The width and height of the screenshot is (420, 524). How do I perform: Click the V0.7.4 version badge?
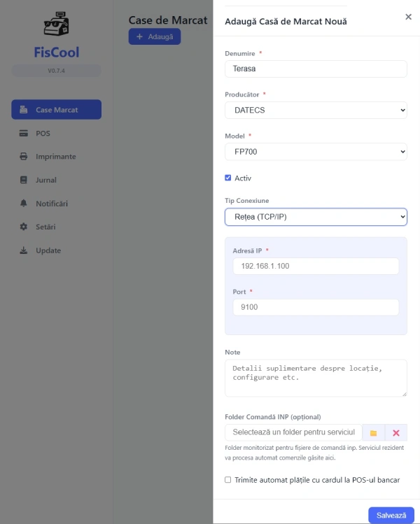click(56, 71)
